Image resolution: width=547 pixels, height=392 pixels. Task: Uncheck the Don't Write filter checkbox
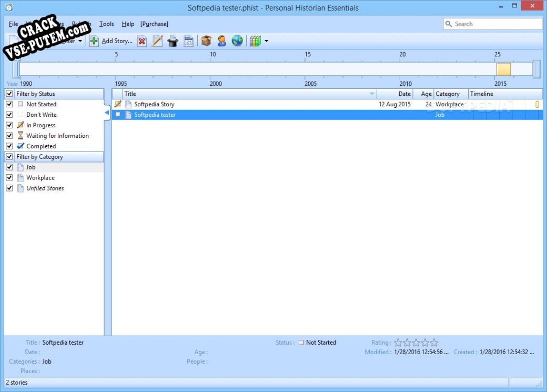pos(9,115)
